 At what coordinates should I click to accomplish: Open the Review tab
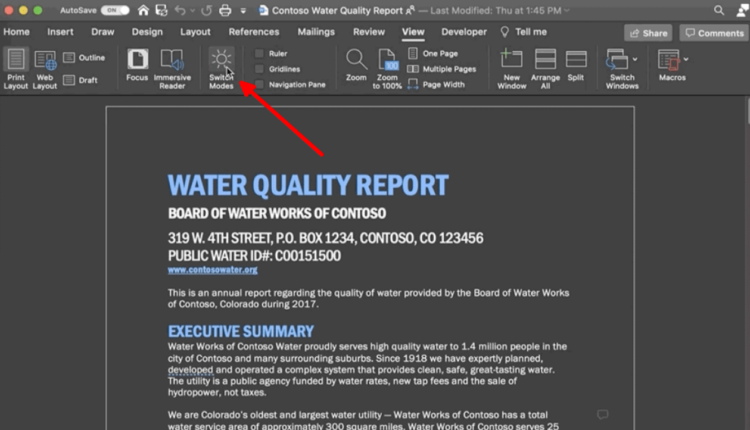click(x=369, y=32)
